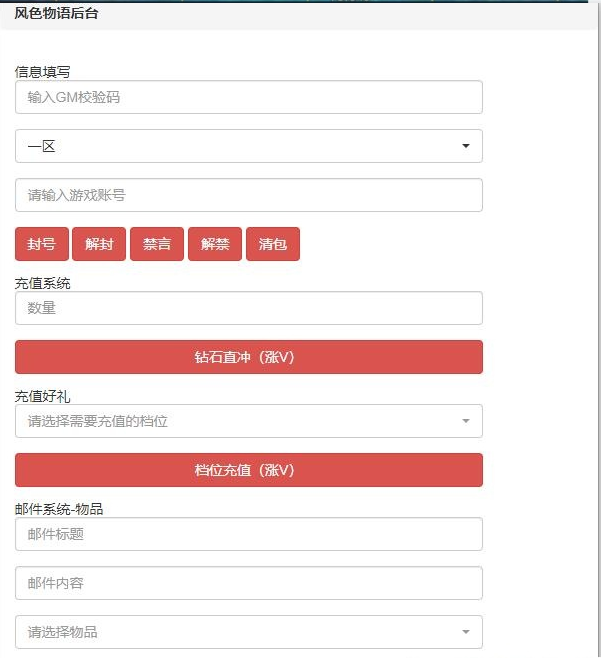Viewport: 601px width, 658px height.
Task: Focus the 邮件内容 text field
Action: click(248, 583)
